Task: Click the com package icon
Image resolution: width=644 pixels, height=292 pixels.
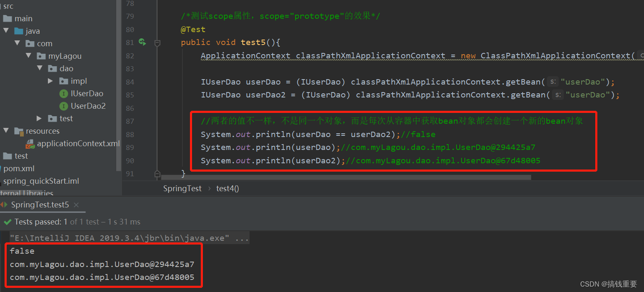Action: pos(30,43)
